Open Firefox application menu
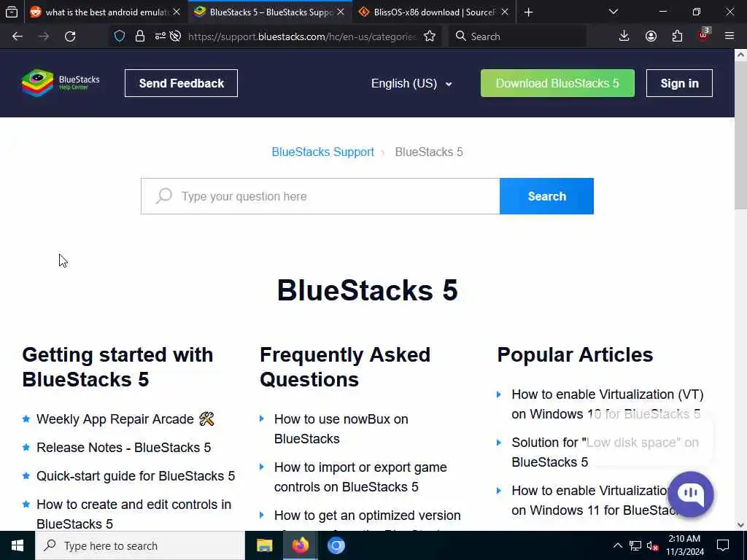 [x=729, y=36]
